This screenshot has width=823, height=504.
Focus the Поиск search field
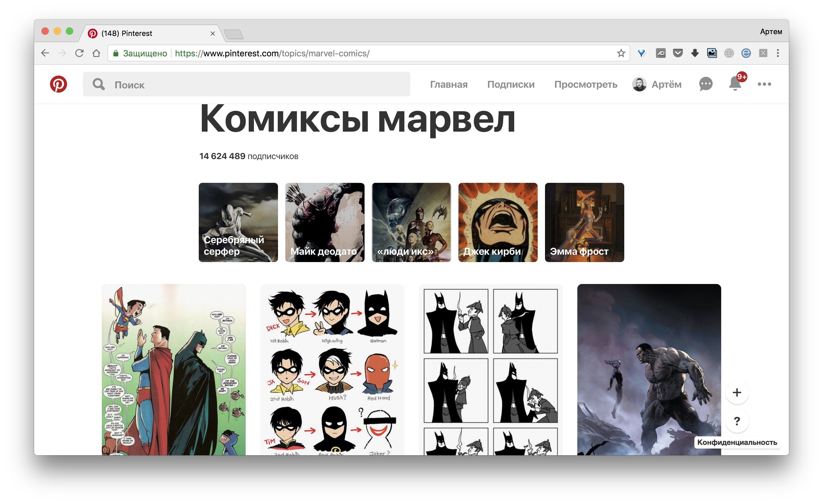[247, 84]
